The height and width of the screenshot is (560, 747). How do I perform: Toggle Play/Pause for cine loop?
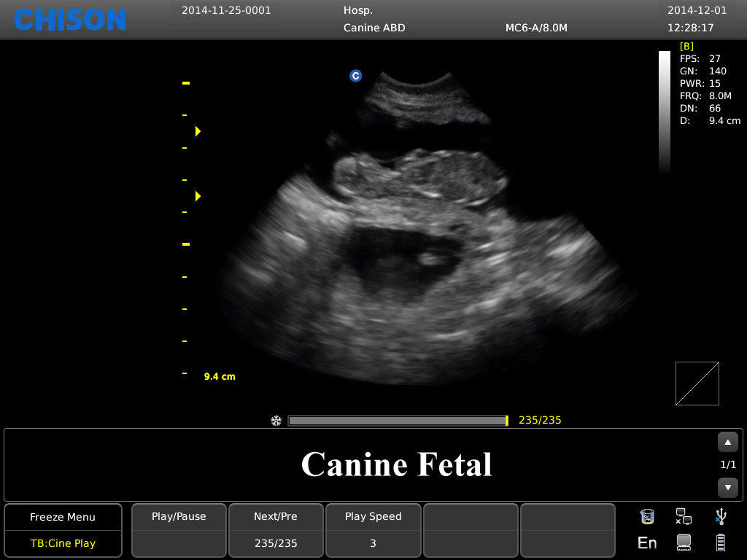[178, 516]
